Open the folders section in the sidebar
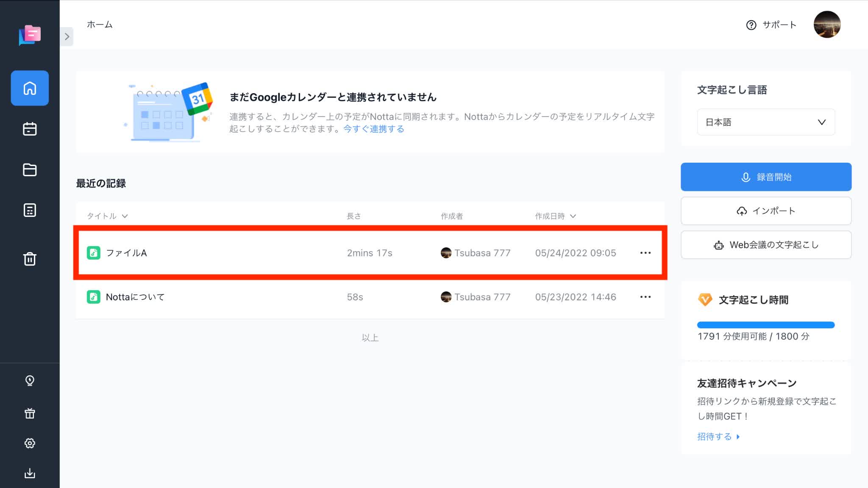The width and height of the screenshot is (868, 488). click(30, 170)
